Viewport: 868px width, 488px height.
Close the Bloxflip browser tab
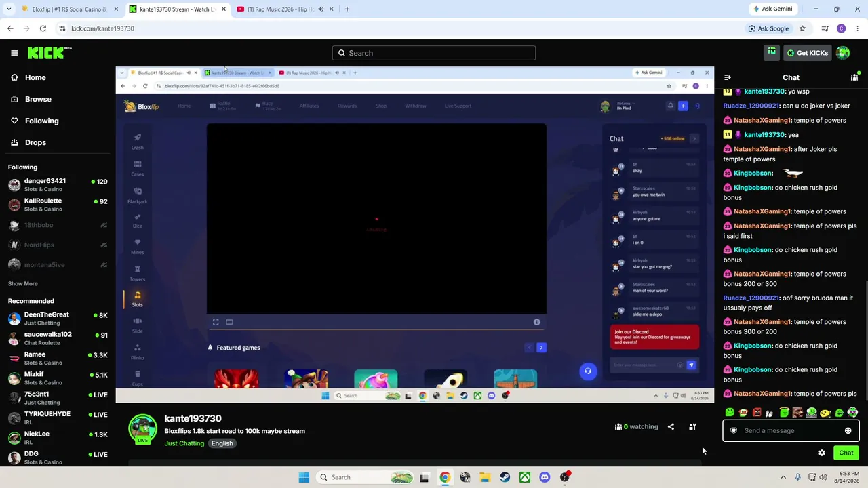(x=116, y=9)
